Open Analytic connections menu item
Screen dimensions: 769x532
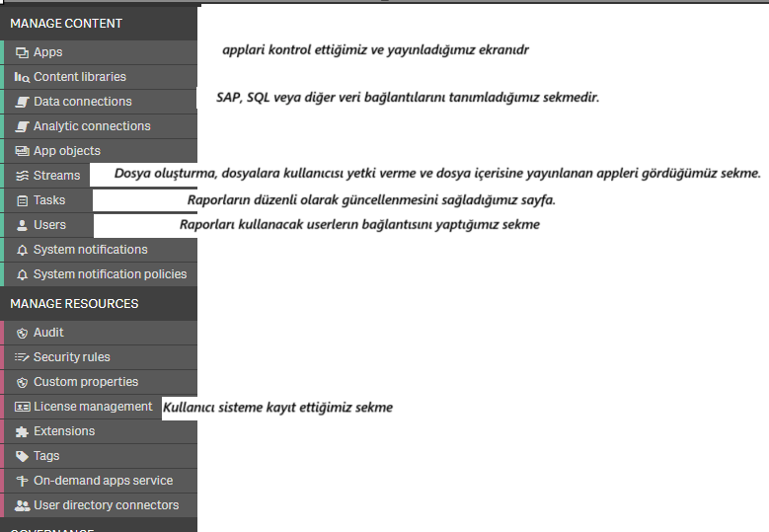(92, 126)
